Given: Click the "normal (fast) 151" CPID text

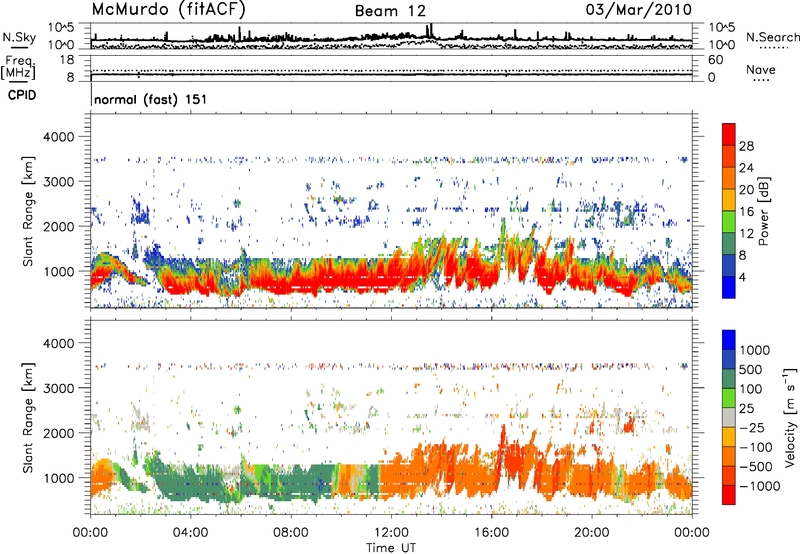Looking at the screenshot, I should 151,99.
